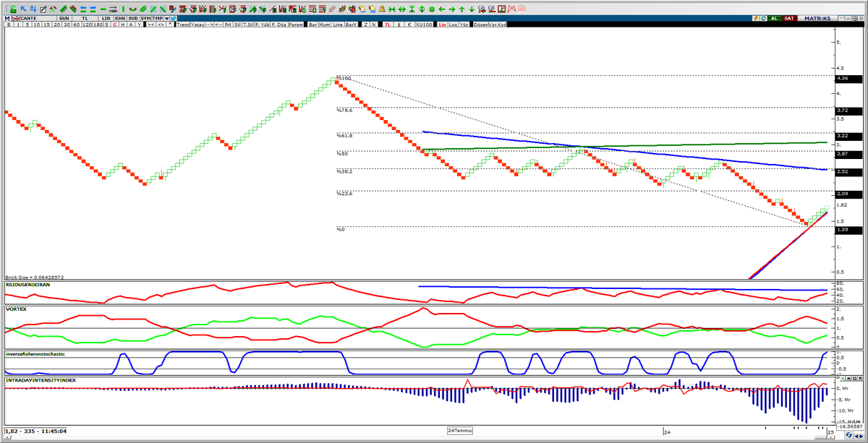Screen dimensions: 868x443
Task: Click the red arch magnet icon
Action: (x=522, y=9)
